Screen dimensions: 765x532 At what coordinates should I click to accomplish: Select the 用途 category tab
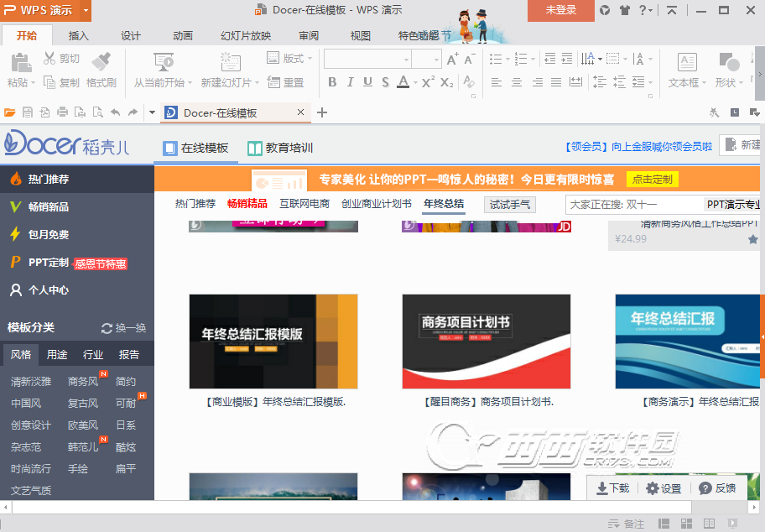click(x=57, y=355)
